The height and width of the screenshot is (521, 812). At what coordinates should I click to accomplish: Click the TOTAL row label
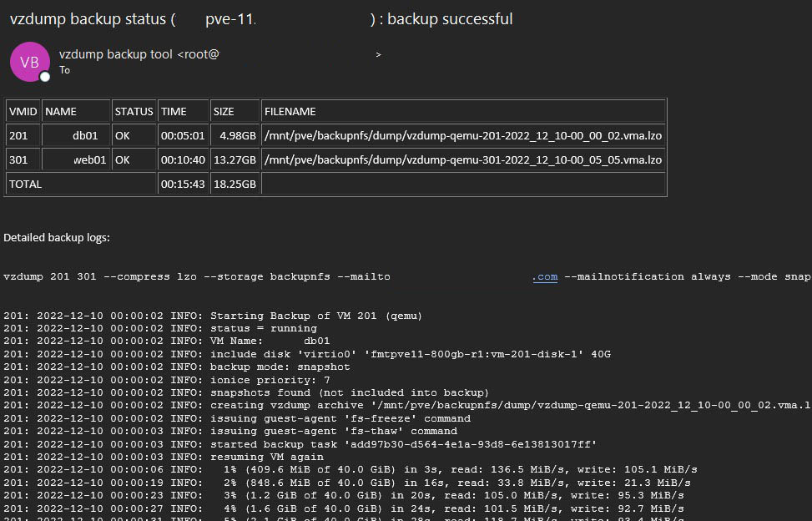[26, 184]
